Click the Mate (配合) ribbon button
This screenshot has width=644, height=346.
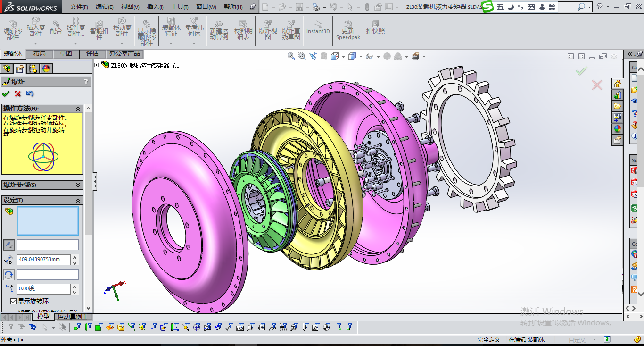pos(56,27)
